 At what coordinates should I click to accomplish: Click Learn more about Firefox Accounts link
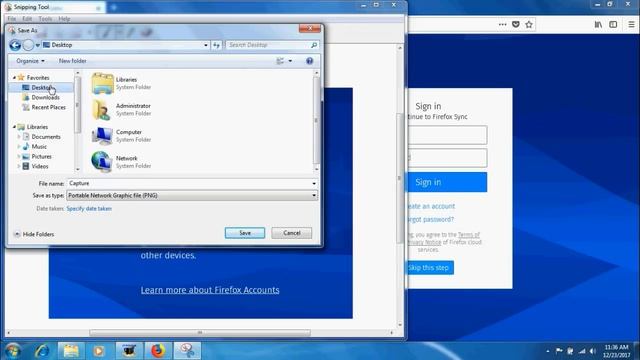pyautogui.click(x=210, y=290)
